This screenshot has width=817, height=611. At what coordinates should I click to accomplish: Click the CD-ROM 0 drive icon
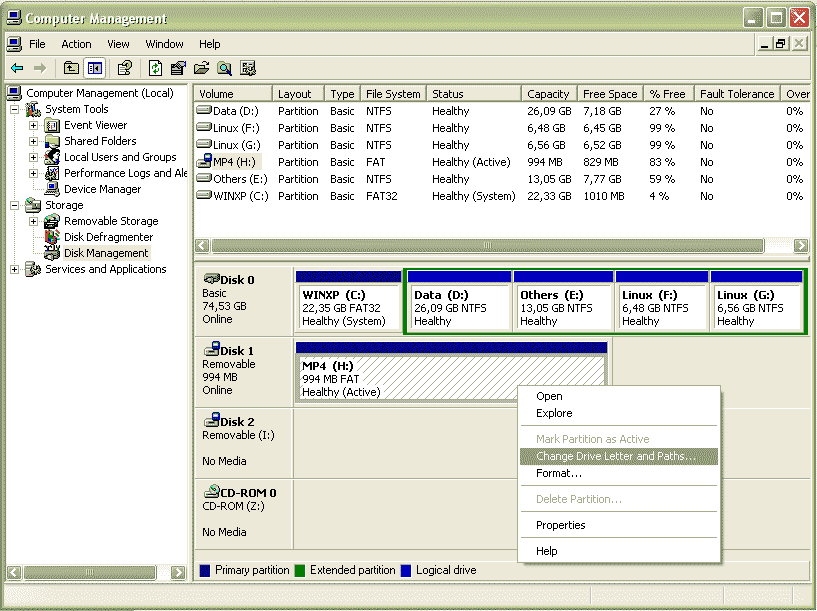pyautogui.click(x=211, y=492)
